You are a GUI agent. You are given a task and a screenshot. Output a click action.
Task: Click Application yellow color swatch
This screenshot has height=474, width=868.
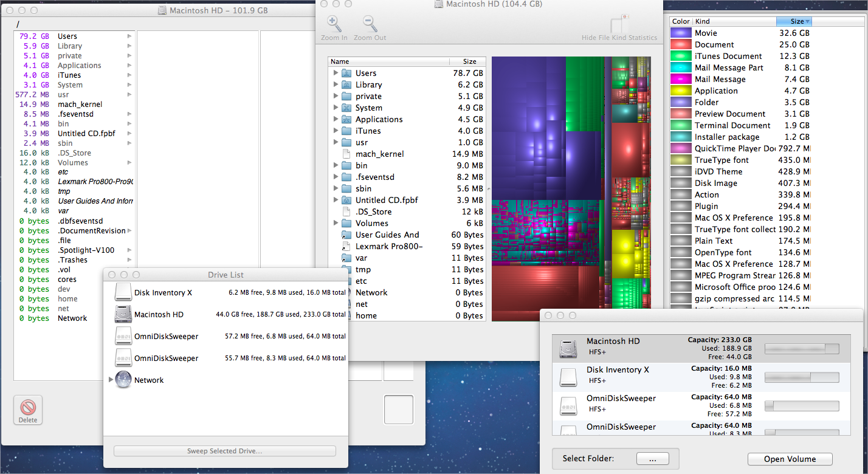681,91
